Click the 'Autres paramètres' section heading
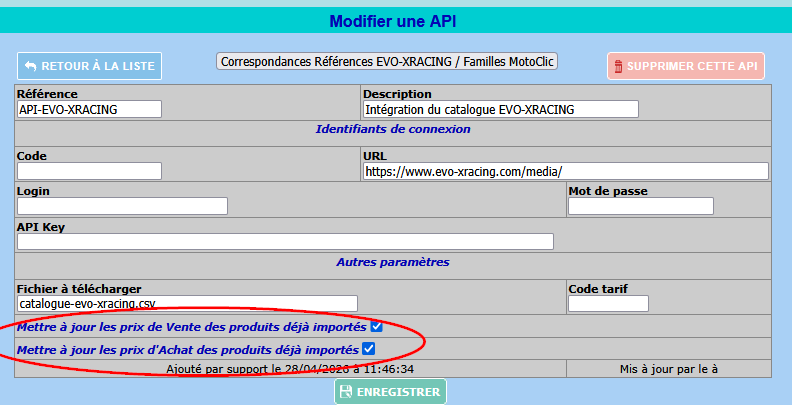Screen dimensions: 792x405 [392, 263]
